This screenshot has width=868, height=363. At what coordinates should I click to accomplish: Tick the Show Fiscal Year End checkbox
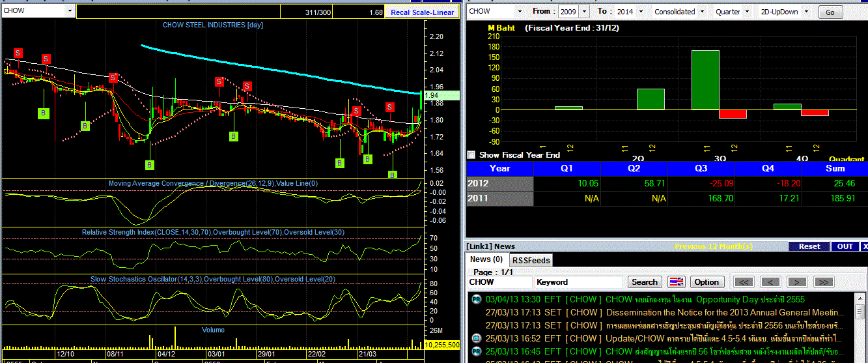[x=471, y=155]
